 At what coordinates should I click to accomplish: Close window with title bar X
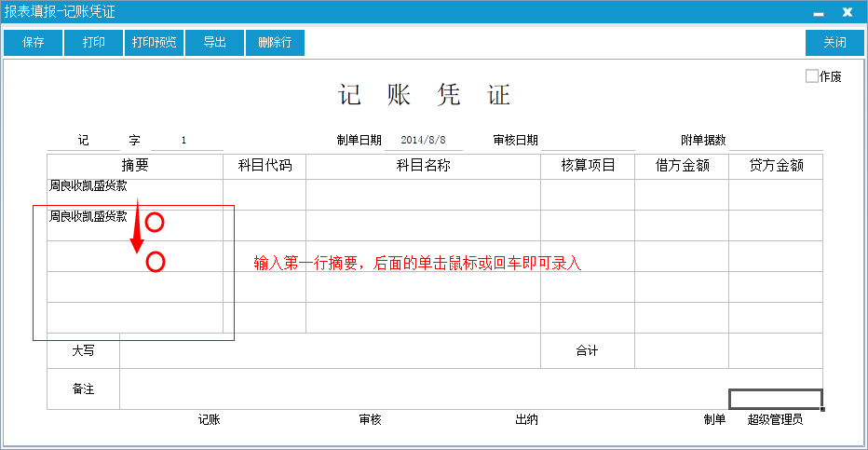pyautogui.click(x=848, y=12)
